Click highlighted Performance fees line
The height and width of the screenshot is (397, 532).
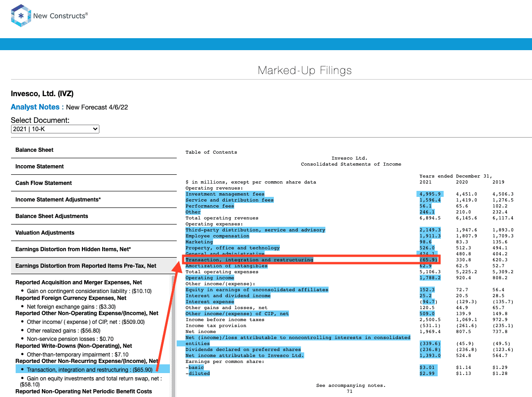(x=210, y=206)
